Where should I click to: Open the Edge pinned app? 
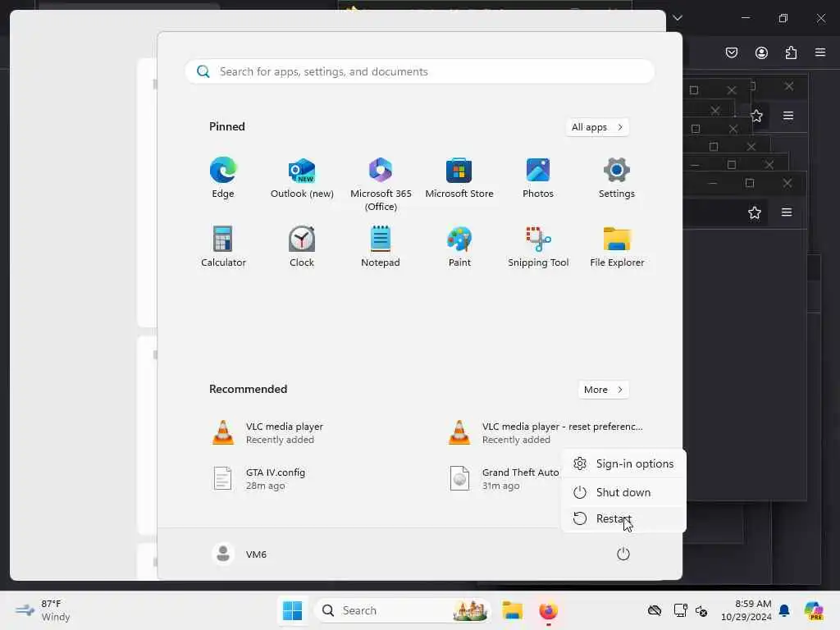pyautogui.click(x=223, y=178)
